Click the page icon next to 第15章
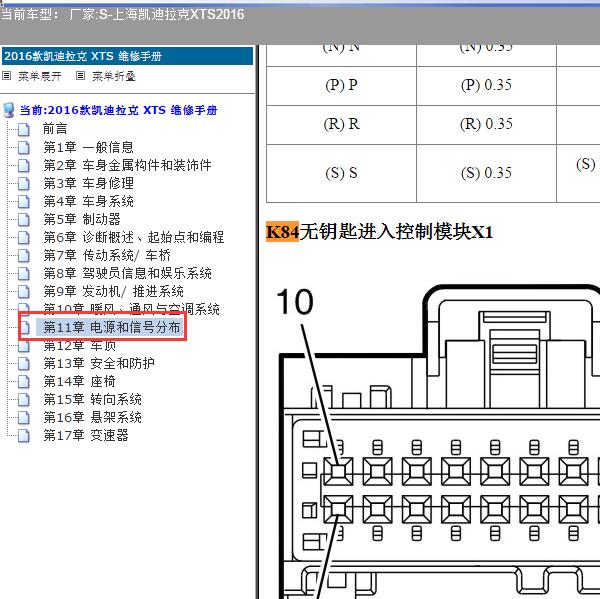This screenshot has height=599, width=600. click(x=24, y=400)
